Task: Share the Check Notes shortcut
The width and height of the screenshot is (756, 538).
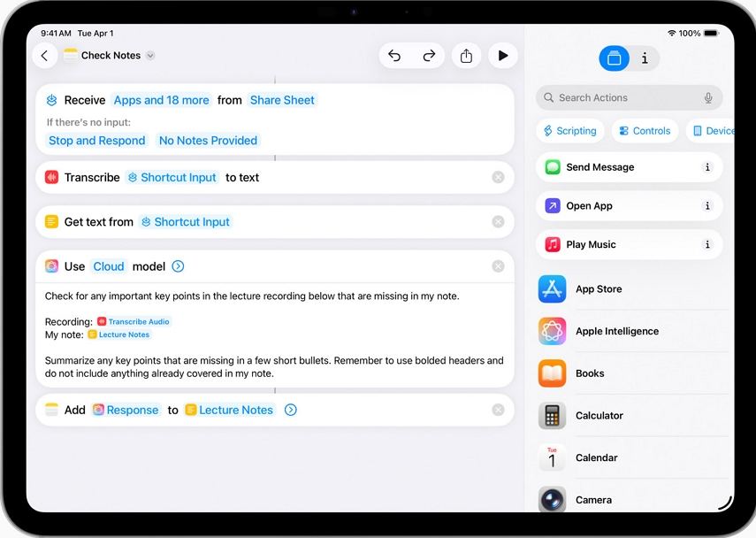Action: point(466,56)
